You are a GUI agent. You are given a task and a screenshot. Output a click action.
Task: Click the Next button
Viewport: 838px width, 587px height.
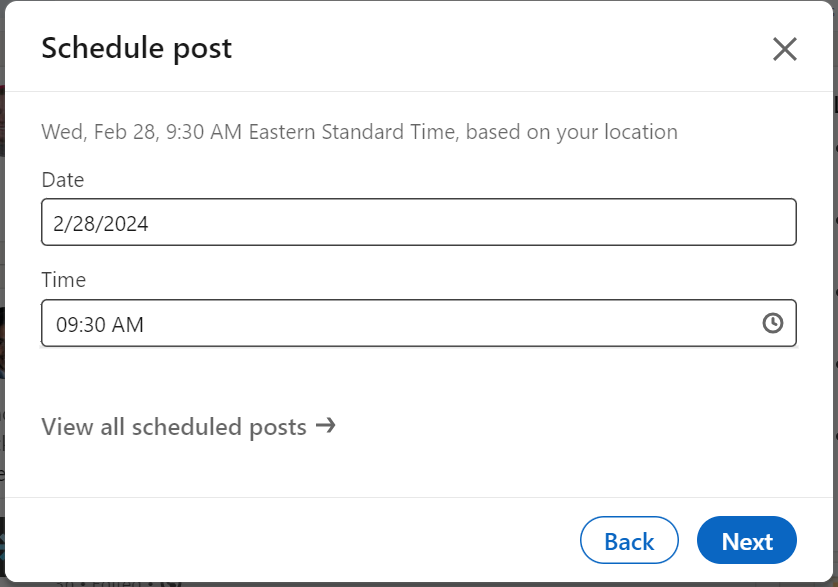click(747, 540)
